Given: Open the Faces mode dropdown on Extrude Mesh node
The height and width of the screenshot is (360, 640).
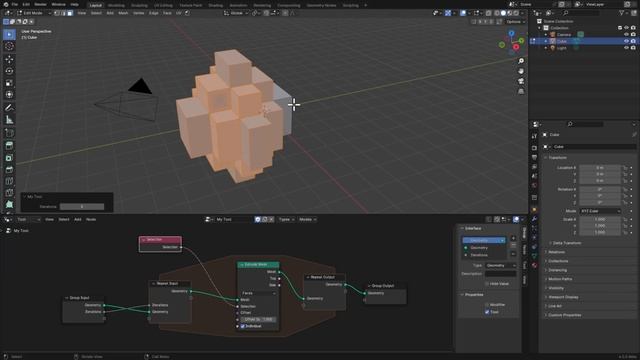Looking at the screenshot, I should tap(258, 293).
